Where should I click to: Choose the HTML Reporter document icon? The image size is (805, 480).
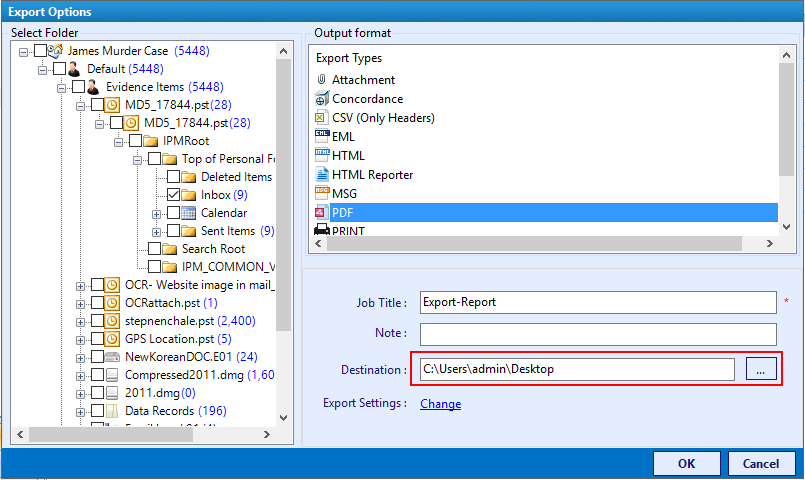point(321,175)
